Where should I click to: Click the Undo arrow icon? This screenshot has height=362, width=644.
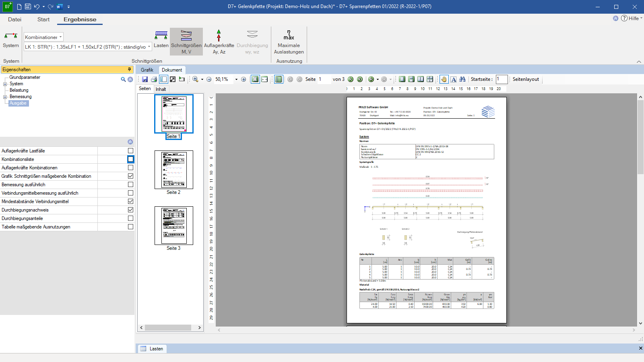37,6
